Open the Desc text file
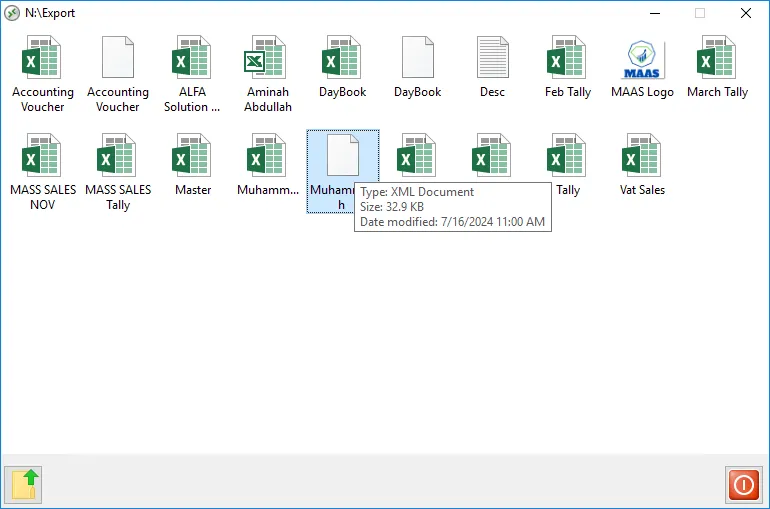Image resolution: width=770 pixels, height=509 pixels. pyautogui.click(x=492, y=58)
